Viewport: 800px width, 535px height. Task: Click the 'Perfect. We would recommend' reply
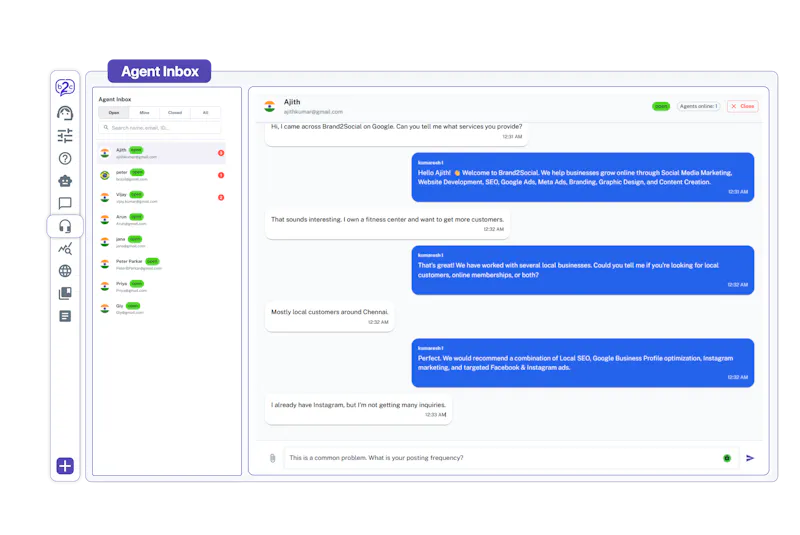click(583, 363)
